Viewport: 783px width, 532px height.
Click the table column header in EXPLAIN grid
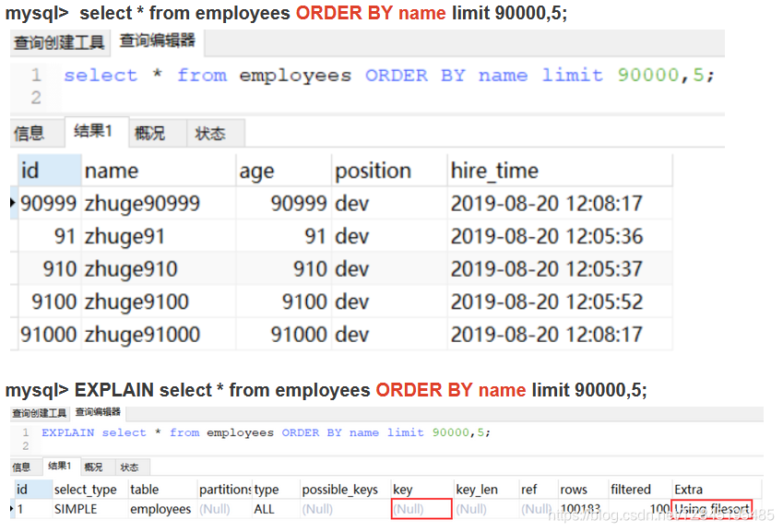[163, 490]
